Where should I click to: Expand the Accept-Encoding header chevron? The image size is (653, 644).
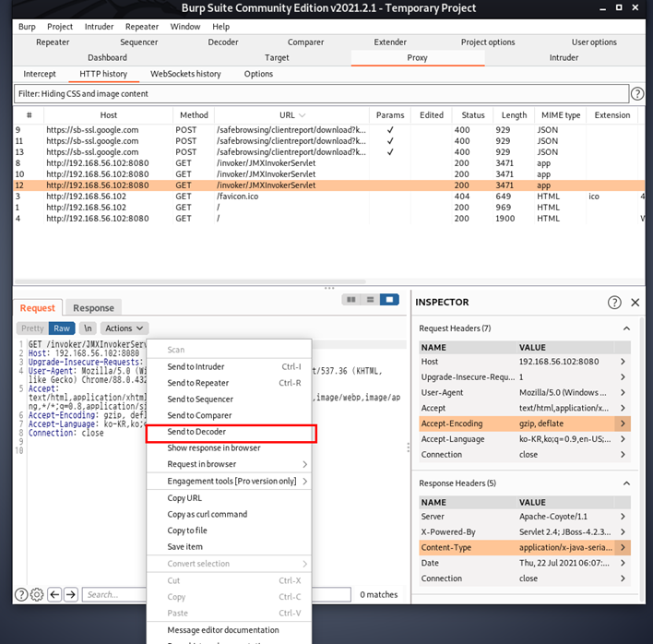(623, 423)
